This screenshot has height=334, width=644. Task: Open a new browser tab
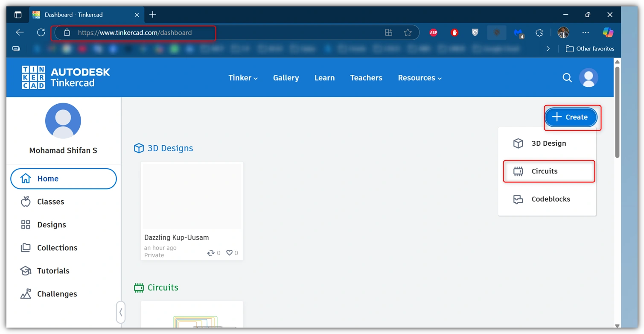point(153,15)
